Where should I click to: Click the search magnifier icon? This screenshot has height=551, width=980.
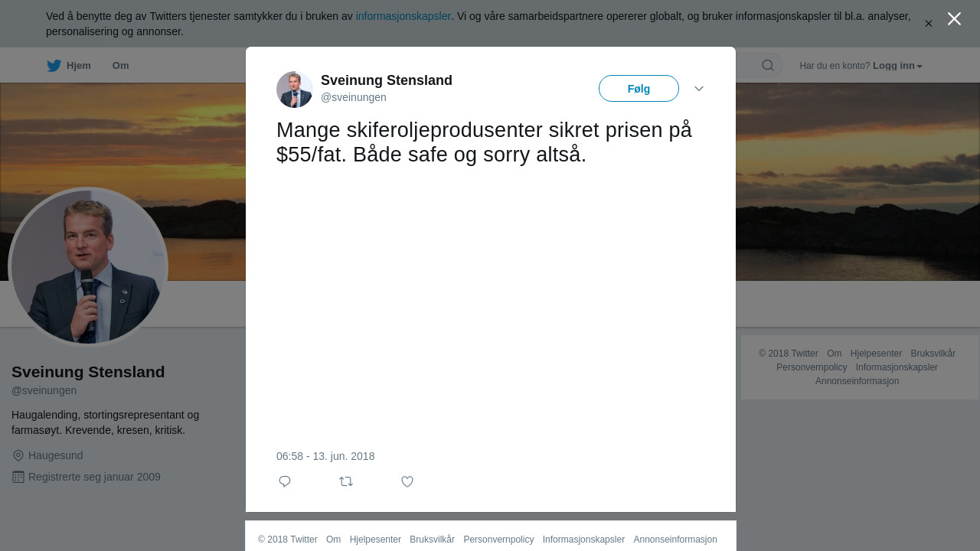pyautogui.click(x=768, y=65)
